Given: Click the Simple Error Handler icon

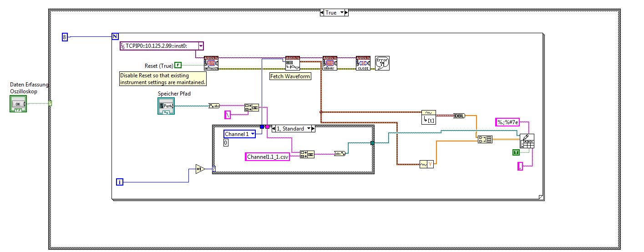Looking at the screenshot, I should tap(382, 63).
